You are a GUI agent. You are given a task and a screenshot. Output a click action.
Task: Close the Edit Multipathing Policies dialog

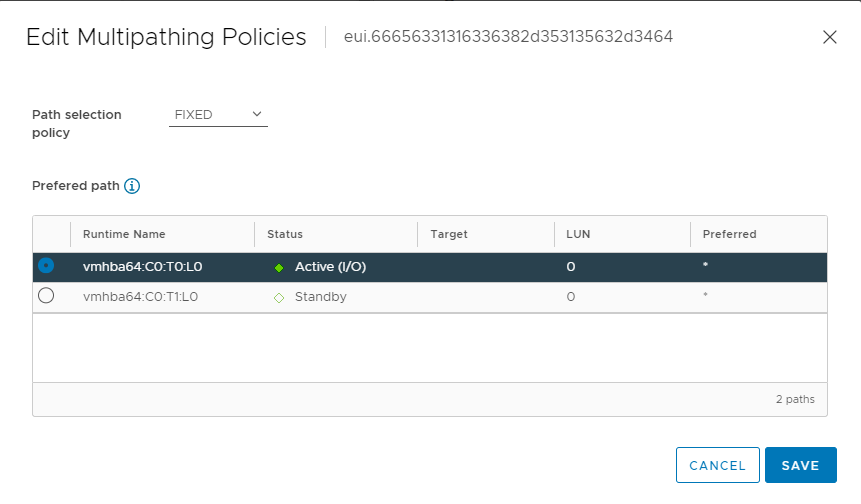point(830,37)
